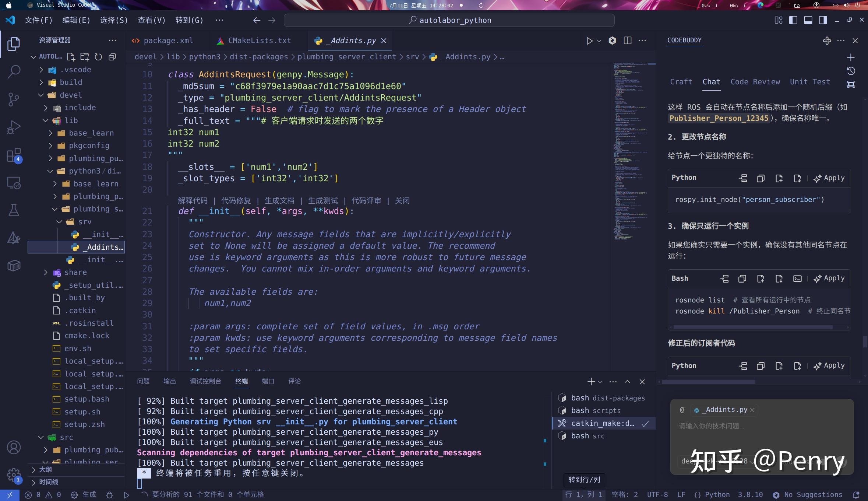Click the 生成测试 code lens link
The height and width of the screenshot is (501, 868).
(323, 201)
